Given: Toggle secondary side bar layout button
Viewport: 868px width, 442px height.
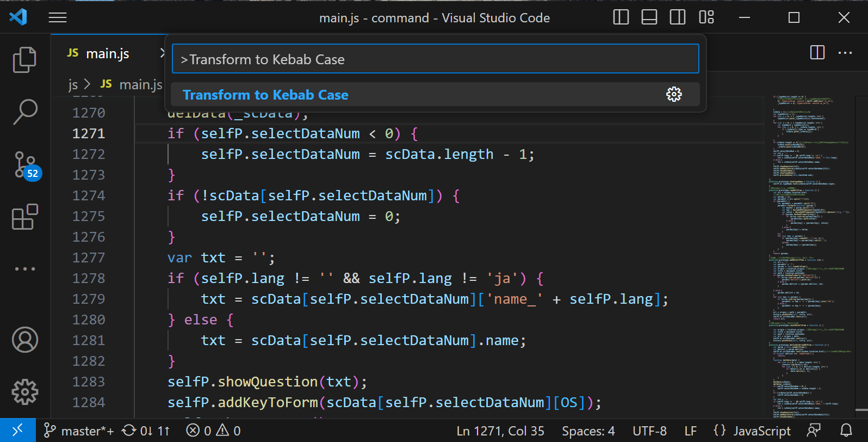Looking at the screenshot, I should [678, 17].
